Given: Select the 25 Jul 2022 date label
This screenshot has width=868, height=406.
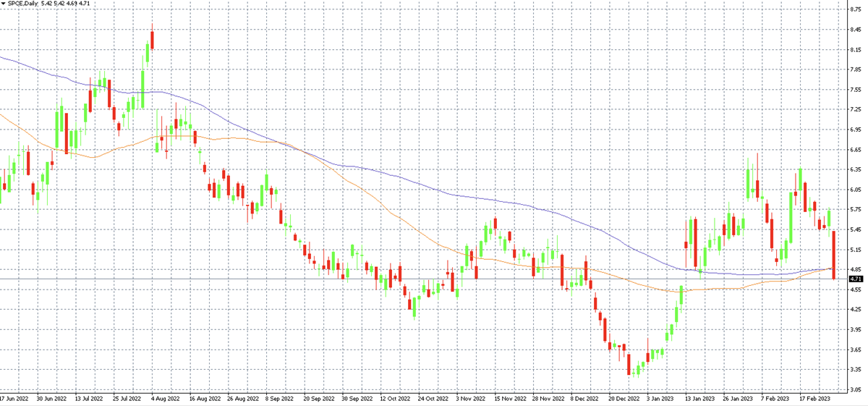Looking at the screenshot, I should (x=126, y=398).
